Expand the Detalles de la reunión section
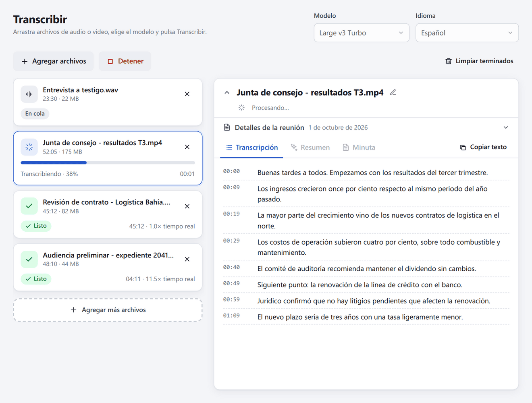The height and width of the screenshot is (403, 532). (x=506, y=127)
